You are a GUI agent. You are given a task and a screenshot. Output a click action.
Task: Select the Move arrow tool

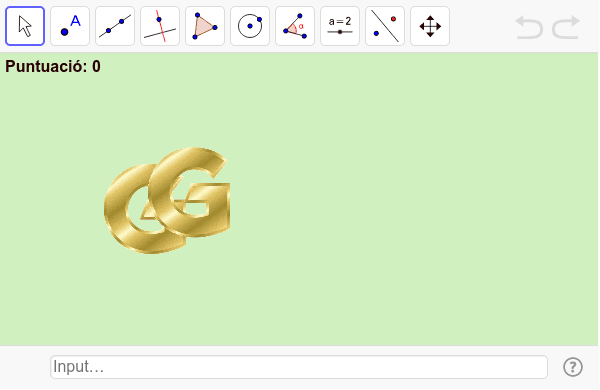click(x=25, y=26)
